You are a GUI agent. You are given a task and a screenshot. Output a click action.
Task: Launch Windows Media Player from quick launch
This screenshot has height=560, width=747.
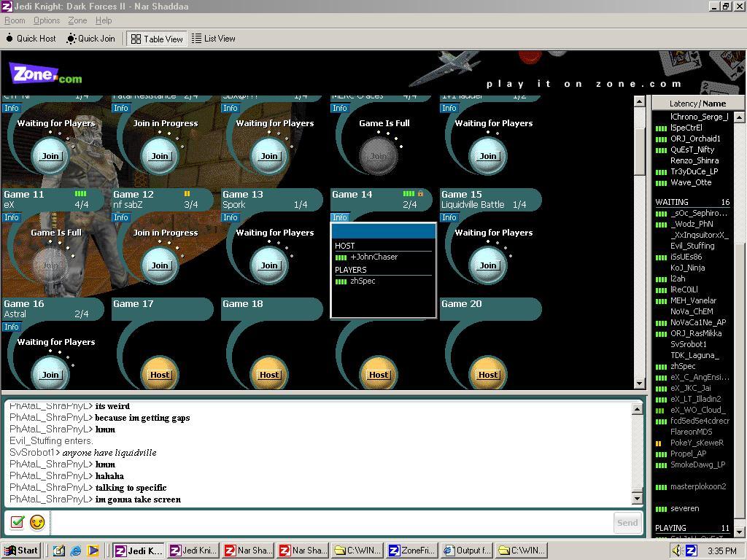point(93,551)
